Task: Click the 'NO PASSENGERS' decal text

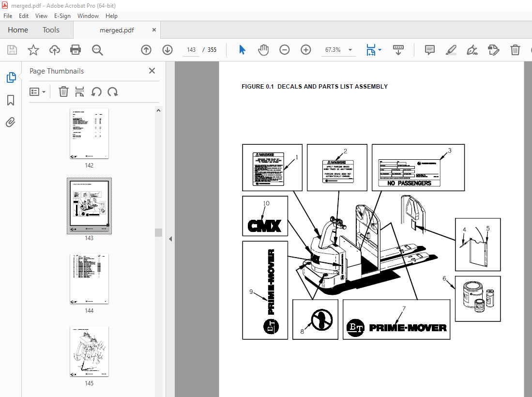Action: tap(409, 183)
